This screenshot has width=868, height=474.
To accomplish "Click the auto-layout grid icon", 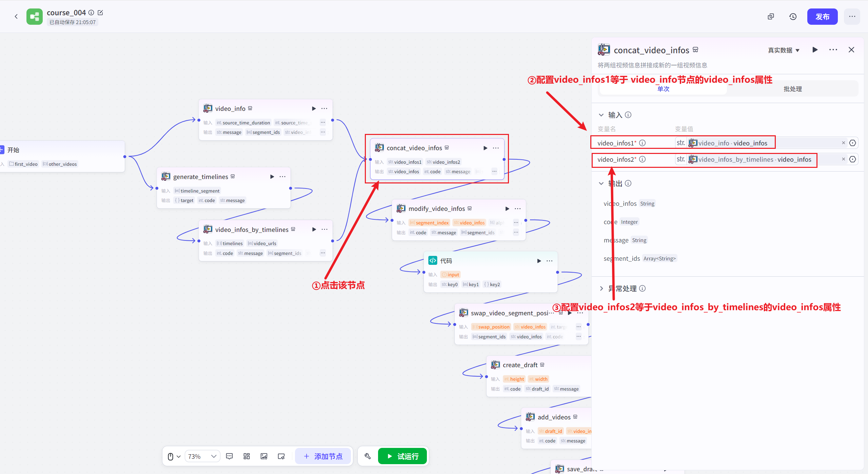I will (246, 456).
